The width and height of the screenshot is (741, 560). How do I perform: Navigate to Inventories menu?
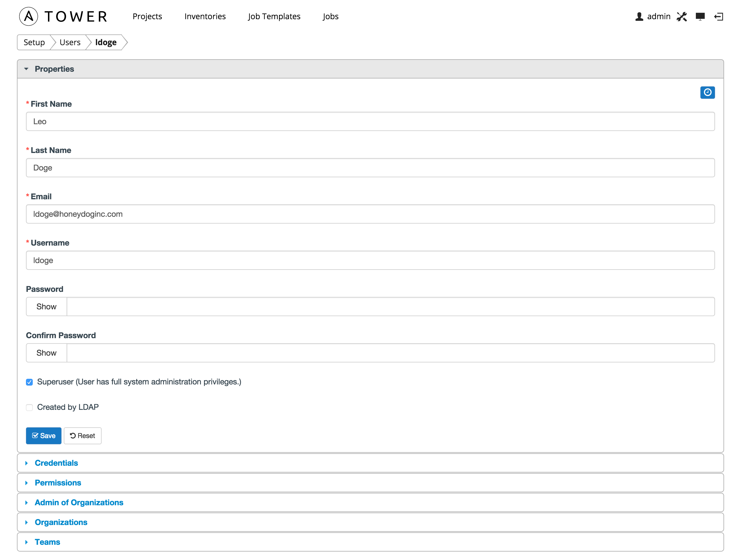pyautogui.click(x=205, y=16)
